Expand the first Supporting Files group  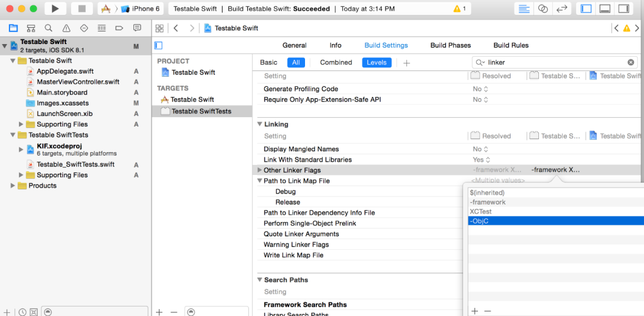(x=21, y=124)
